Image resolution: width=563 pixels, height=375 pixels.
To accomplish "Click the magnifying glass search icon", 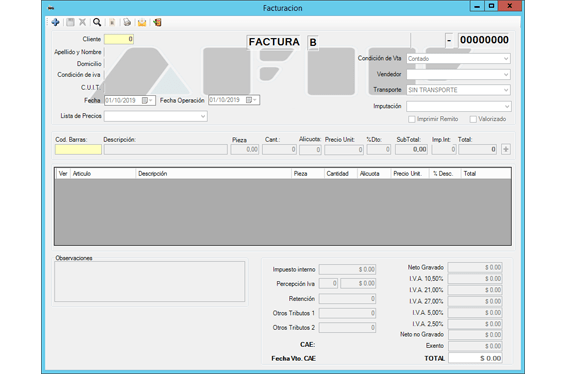I will click(97, 22).
